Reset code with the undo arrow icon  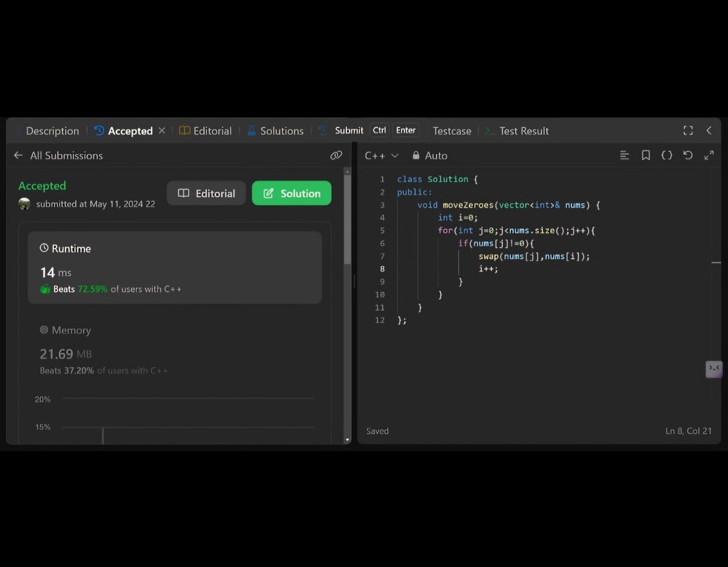click(688, 155)
